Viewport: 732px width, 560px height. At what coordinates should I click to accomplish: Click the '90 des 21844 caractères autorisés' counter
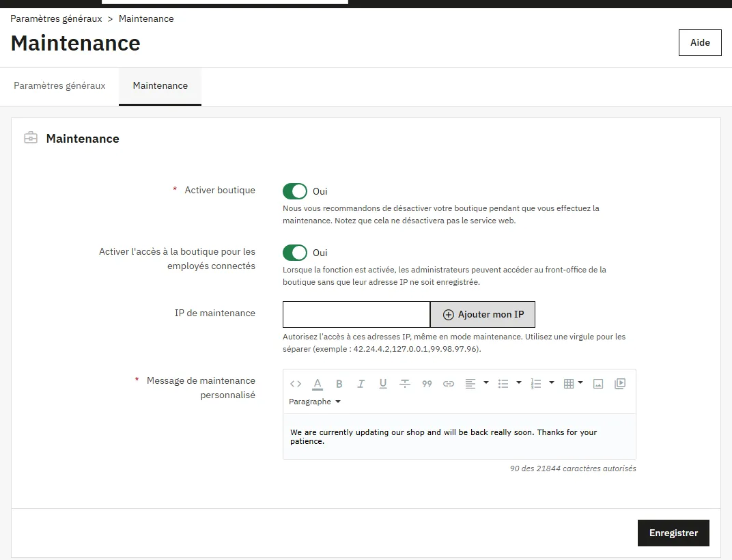pyautogui.click(x=573, y=468)
